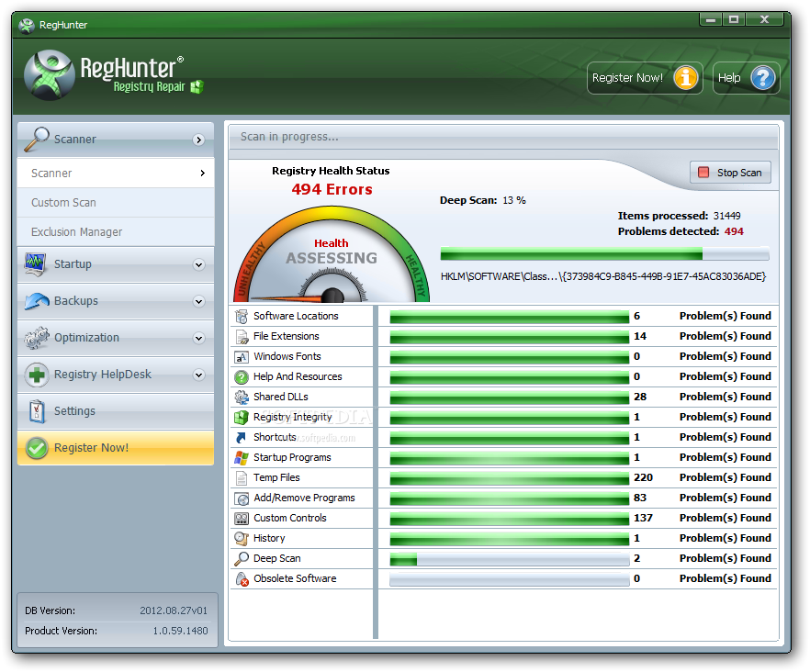Viewport: 810px width, 672px height.
Task: Collapse the Scanner section with its chevron
Action: (x=198, y=140)
